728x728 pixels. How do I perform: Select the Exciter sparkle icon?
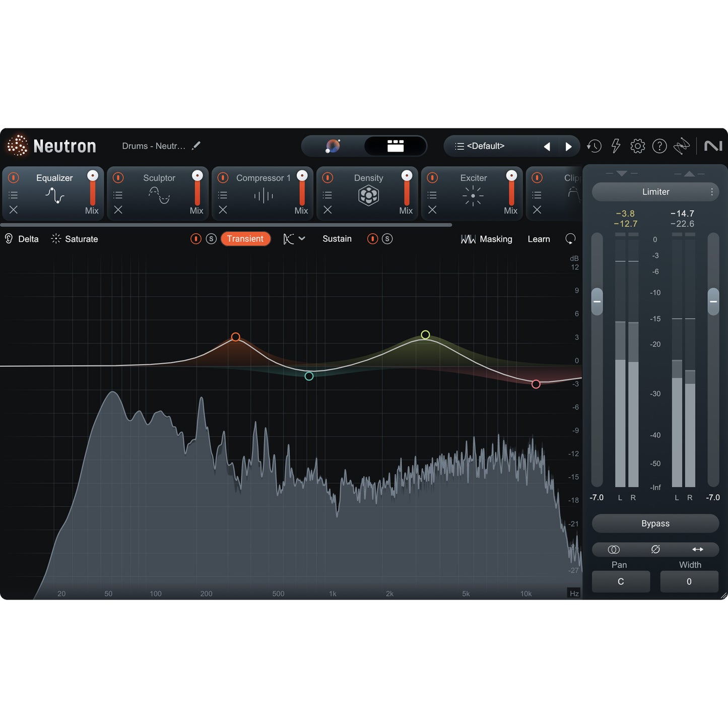473,195
